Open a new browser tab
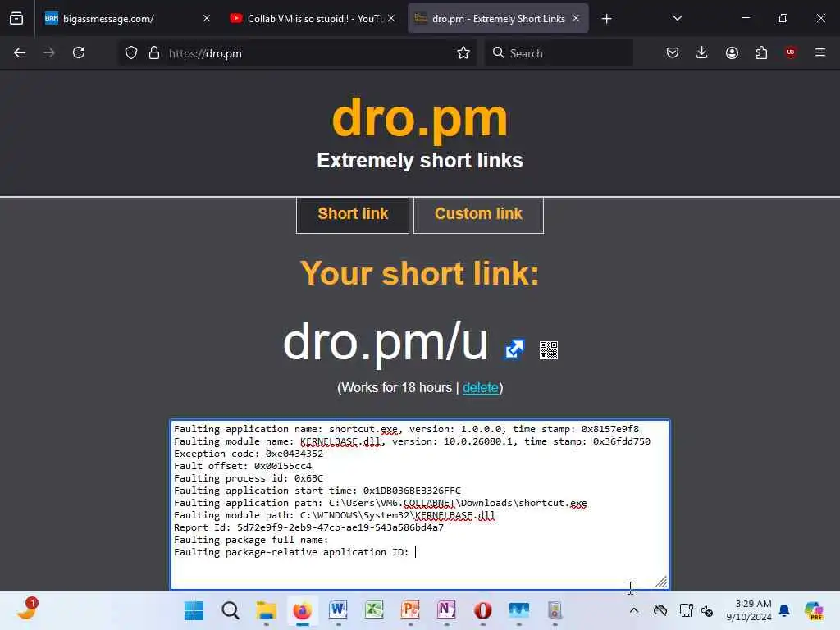Image resolution: width=840 pixels, height=630 pixels. pyautogui.click(x=606, y=19)
